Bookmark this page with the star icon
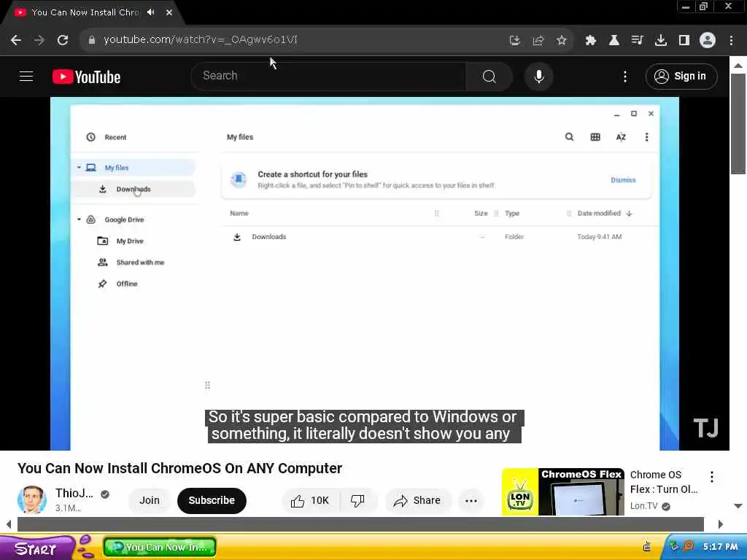Image resolution: width=747 pixels, height=560 pixels. coord(562,41)
